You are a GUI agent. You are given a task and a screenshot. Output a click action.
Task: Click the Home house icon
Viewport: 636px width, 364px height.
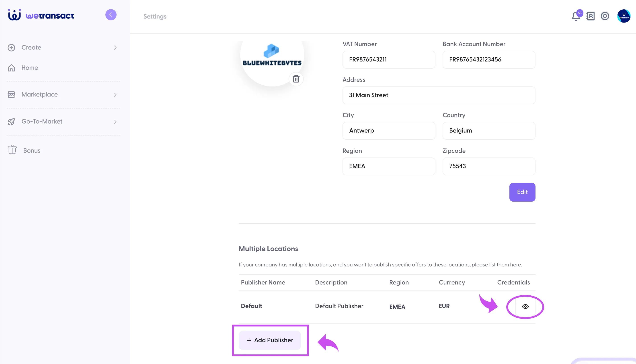coord(11,68)
